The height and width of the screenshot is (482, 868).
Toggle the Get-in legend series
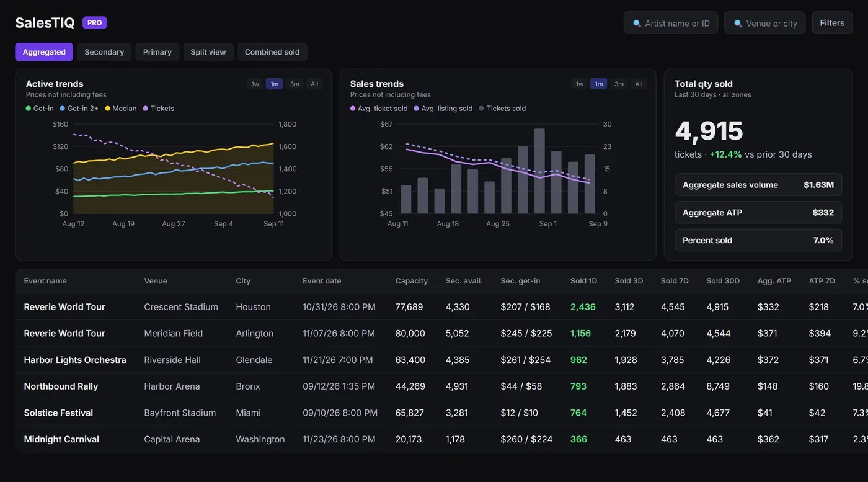pos(40,109)
